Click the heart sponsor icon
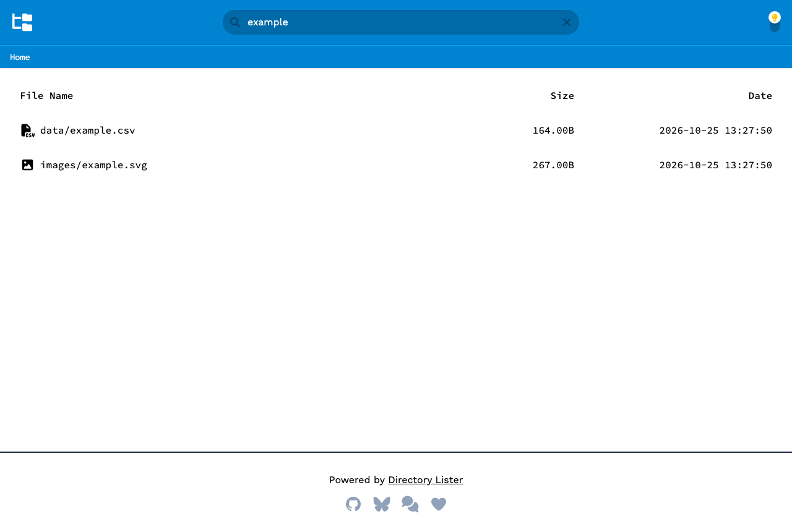Screen dimensions: 792x532 click(x=439, y=504)
